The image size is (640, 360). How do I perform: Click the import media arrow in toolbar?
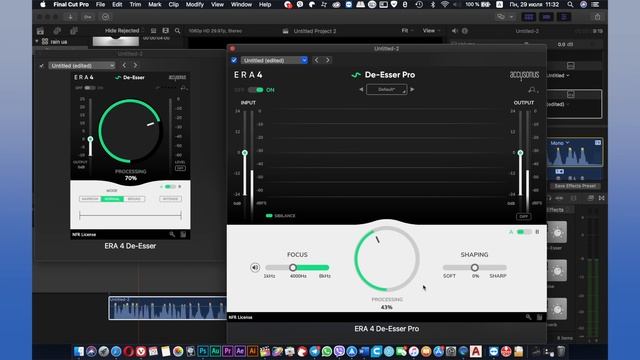point(70,17)
